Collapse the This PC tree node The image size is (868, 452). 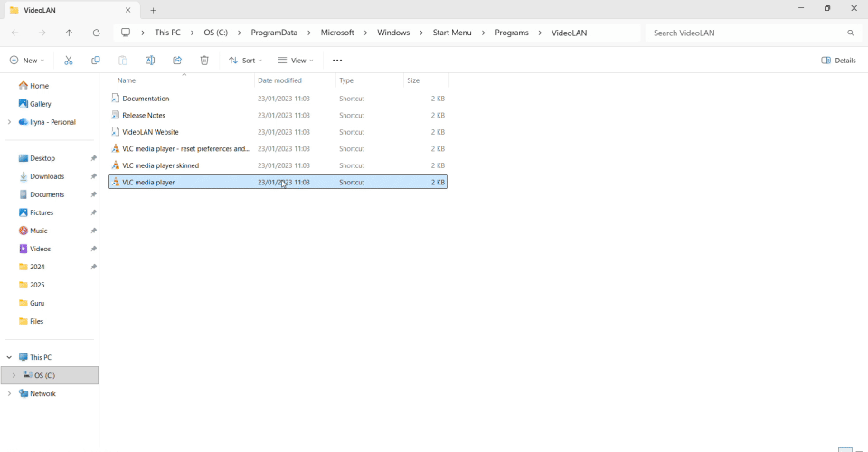(x=9, y=357)
